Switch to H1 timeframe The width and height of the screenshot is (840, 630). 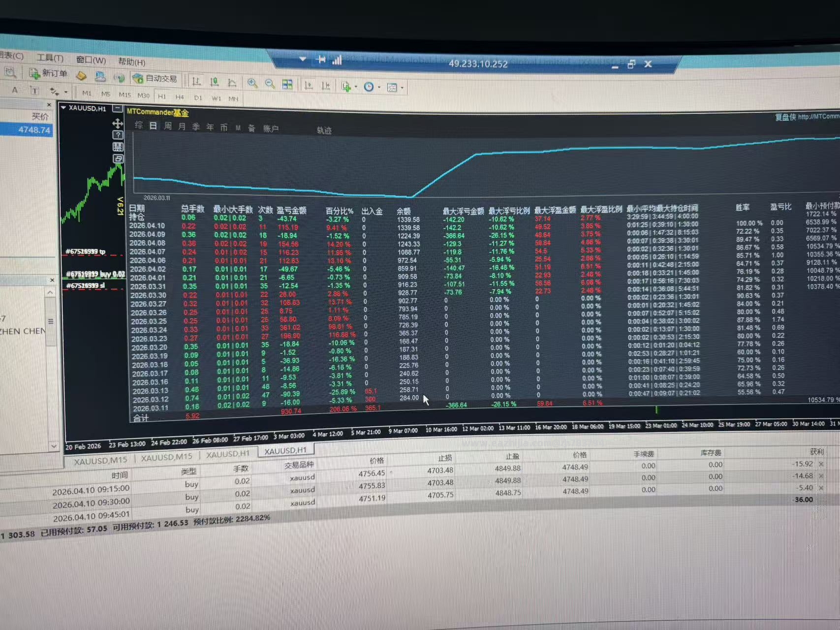pyautogui.click(x=162, y=96)
